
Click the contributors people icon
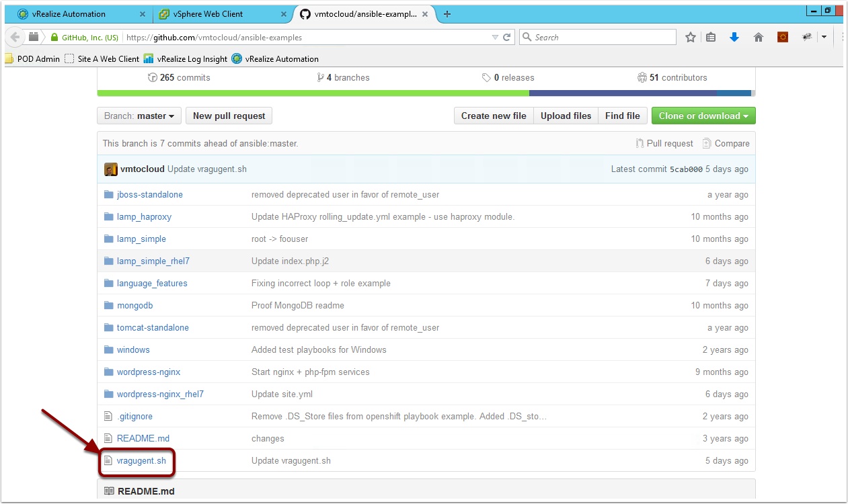click(x=642, y=78)
